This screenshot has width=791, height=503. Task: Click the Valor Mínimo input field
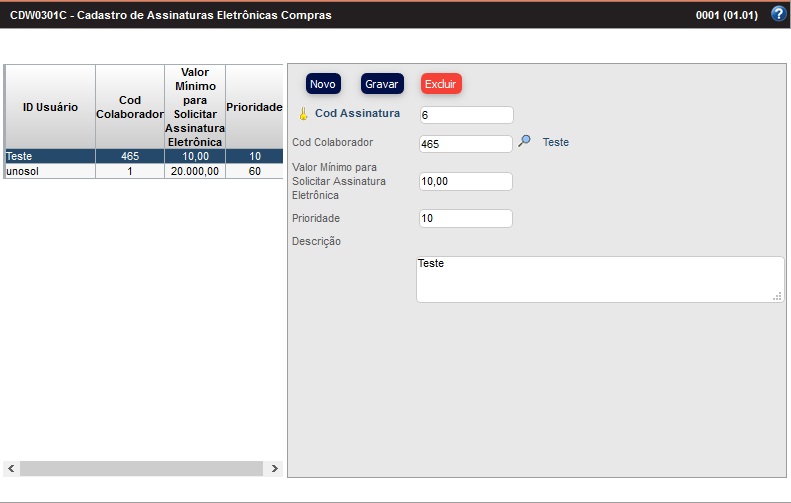(466, 181)
